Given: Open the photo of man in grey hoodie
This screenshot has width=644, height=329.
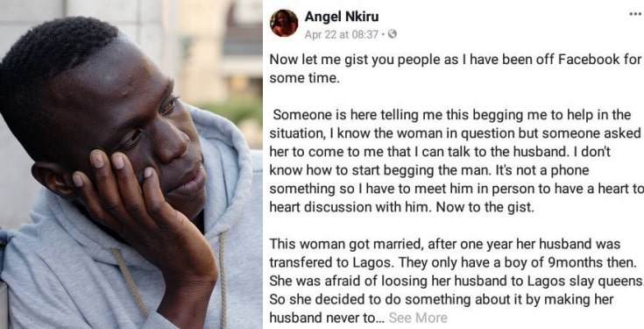Looking at the screenshot, I should (131, 165).
